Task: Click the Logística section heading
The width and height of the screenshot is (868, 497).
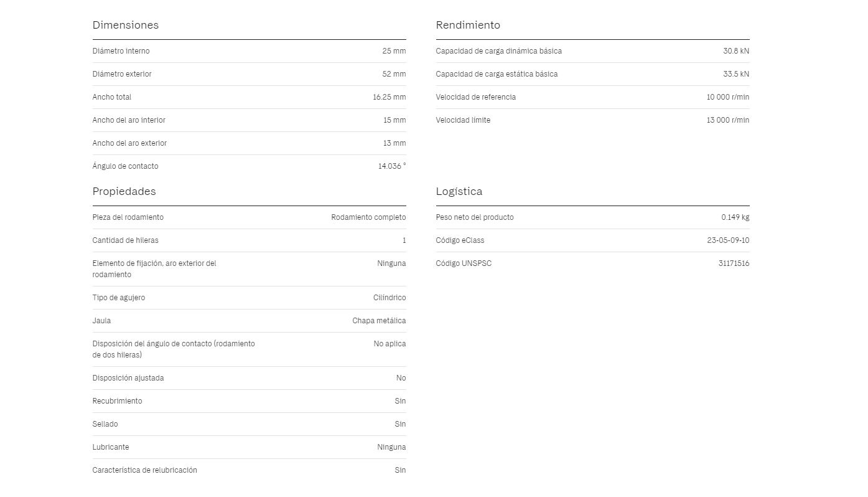Action: [x=459, y=191]
